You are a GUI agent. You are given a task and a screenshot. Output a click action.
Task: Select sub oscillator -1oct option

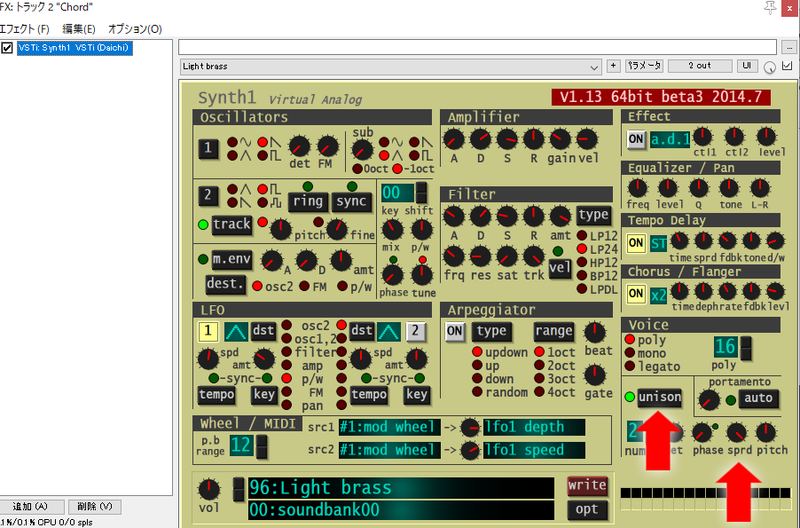tap(397, 169)
